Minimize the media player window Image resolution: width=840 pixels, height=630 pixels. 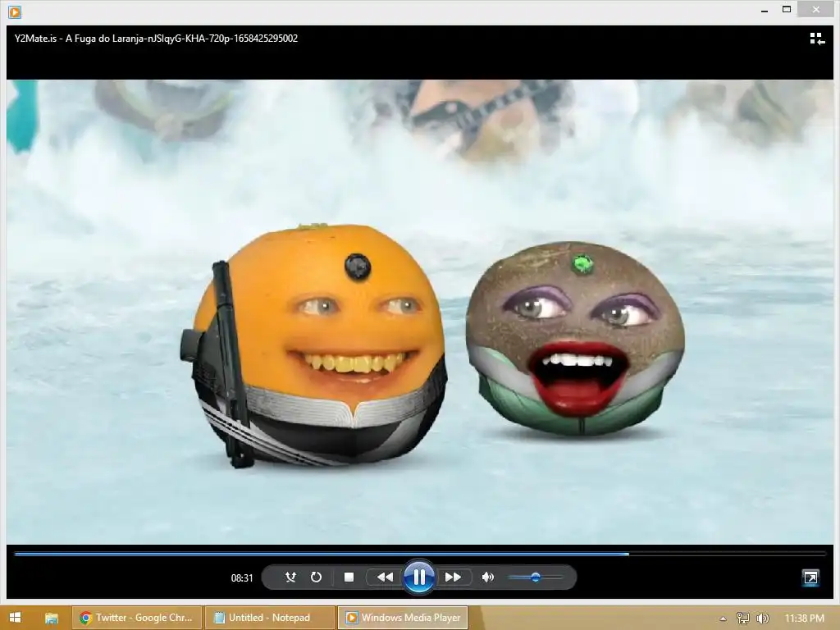(765, 10)
